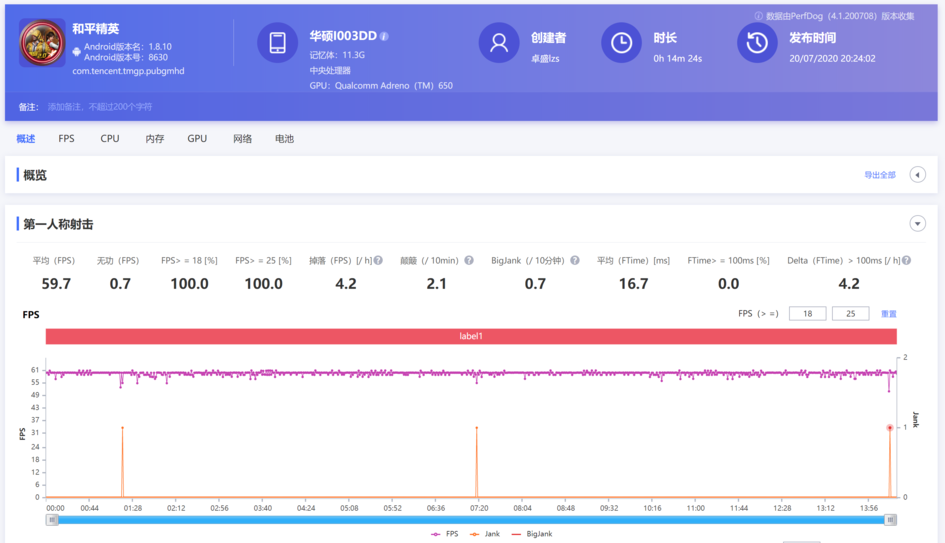Click the red label1 bar
Image resolution: width=945 pixels, height=543 pixels.
[471, 336]
